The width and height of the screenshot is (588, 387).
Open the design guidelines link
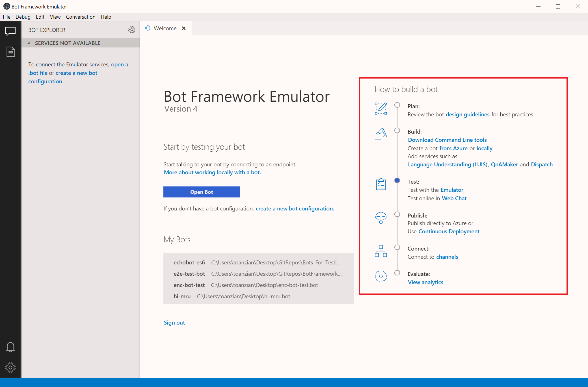coord(468,114)
